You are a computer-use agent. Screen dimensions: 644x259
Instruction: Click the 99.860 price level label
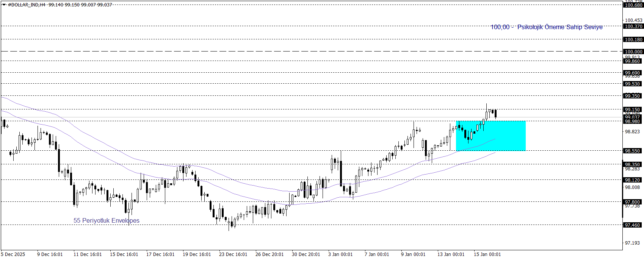pyautogui.click(x=632, y=61)
